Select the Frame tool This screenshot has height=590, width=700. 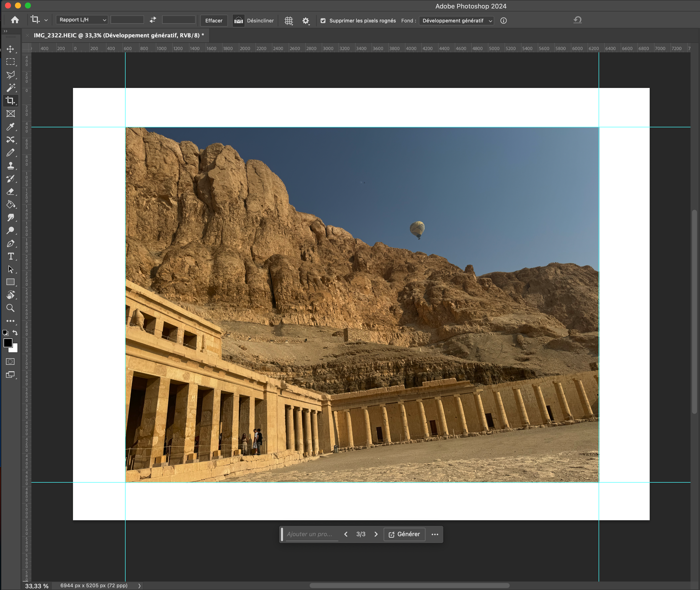tap(10, 114)
